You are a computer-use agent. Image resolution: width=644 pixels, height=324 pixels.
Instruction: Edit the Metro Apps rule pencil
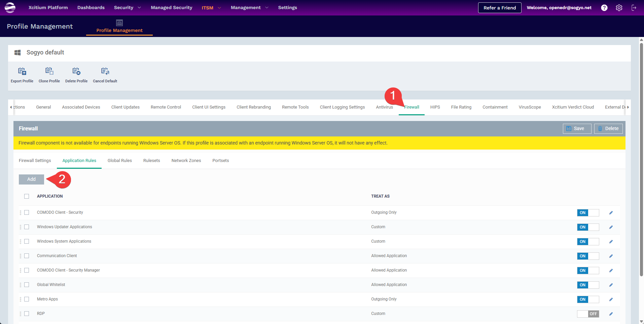(x=611, y=299)
